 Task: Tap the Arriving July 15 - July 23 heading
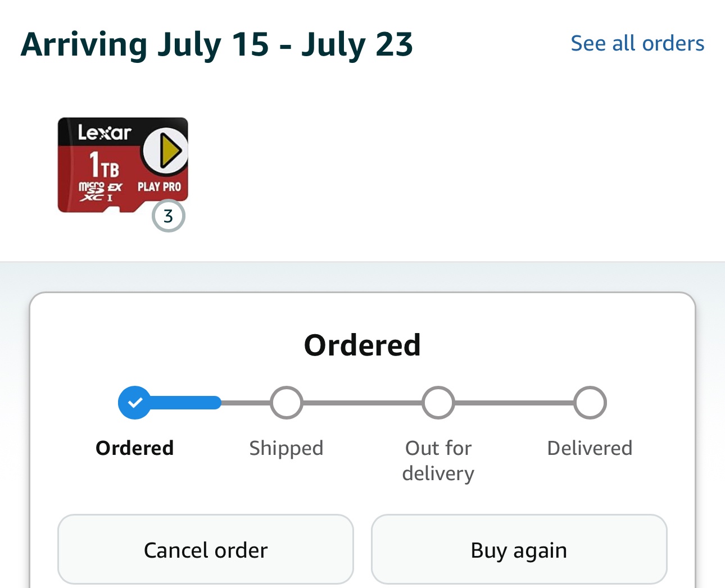tap(217, 44)
